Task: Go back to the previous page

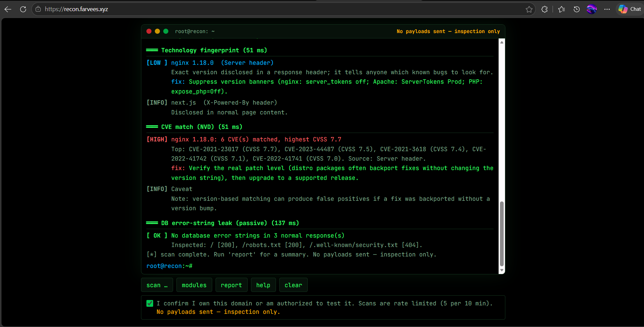Action: pos(8,9)
